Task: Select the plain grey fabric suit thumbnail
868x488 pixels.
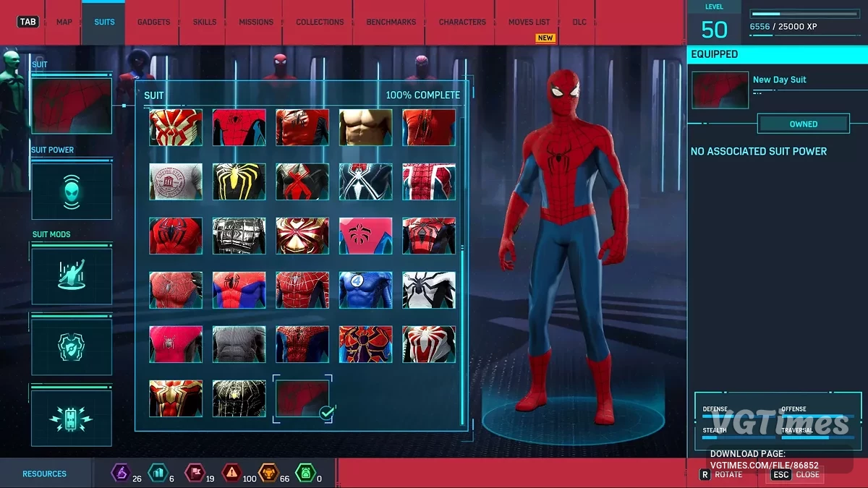Action: click(239, 344)
